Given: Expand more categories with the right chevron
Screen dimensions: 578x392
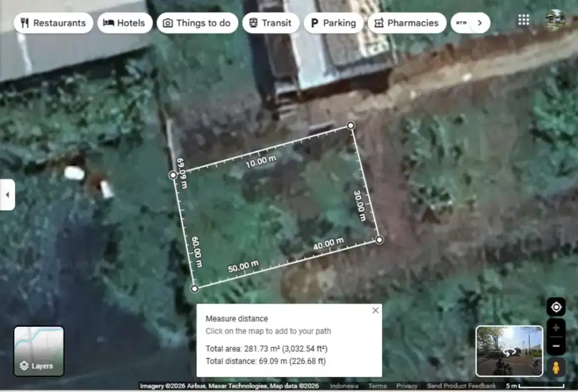Looking at the screenshot, I should pyautogui.click(x=480, y=23).
